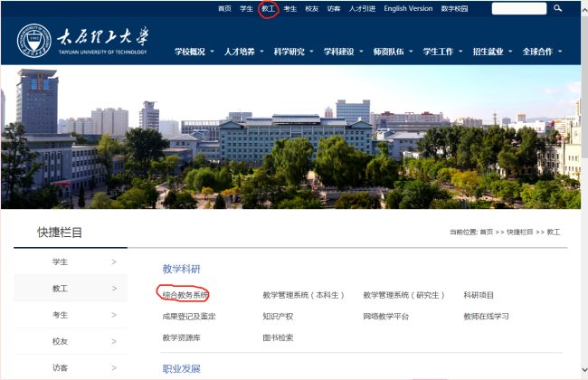Image resolution: width=588 pixels, height=380 pixels.
Task: Expand 科学研究 menu
Action: tap(293, 52)
